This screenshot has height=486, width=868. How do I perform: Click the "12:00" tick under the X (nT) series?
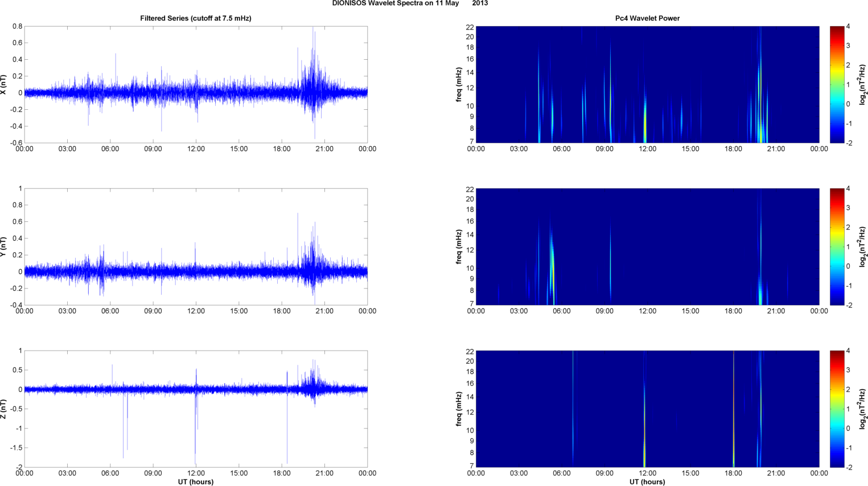[x=196, y=149]
